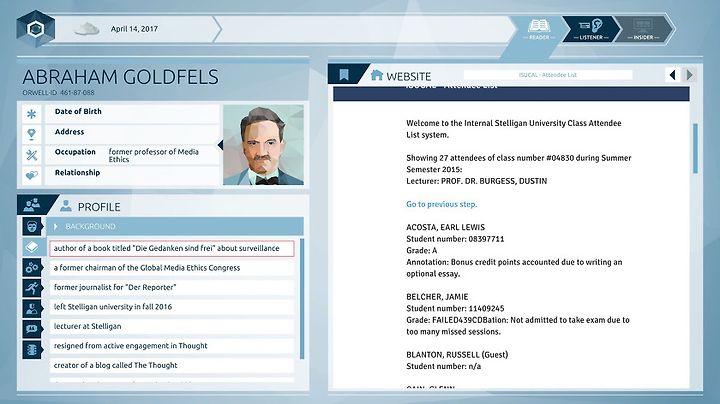The image size is (720, 404).
Task: Select entry "resigned from active engagement in Thought"
Action: [172, 346]
